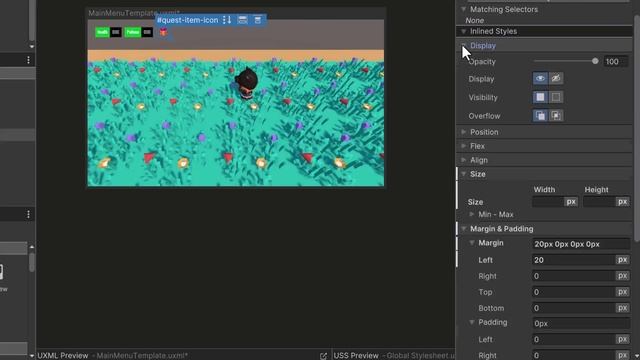The height and width of the screenshot is (360, 640).
Task: Open the Width px unit dropdown
Action: click(x=571, y=202)
